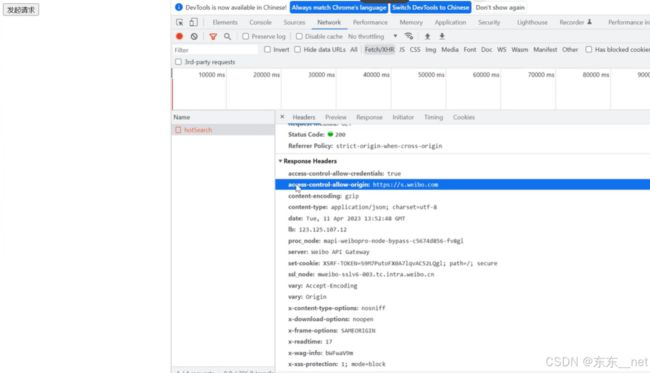Click the info icon in DevTools banner
This screenshot has width=650, height=373.
point(179,7)
